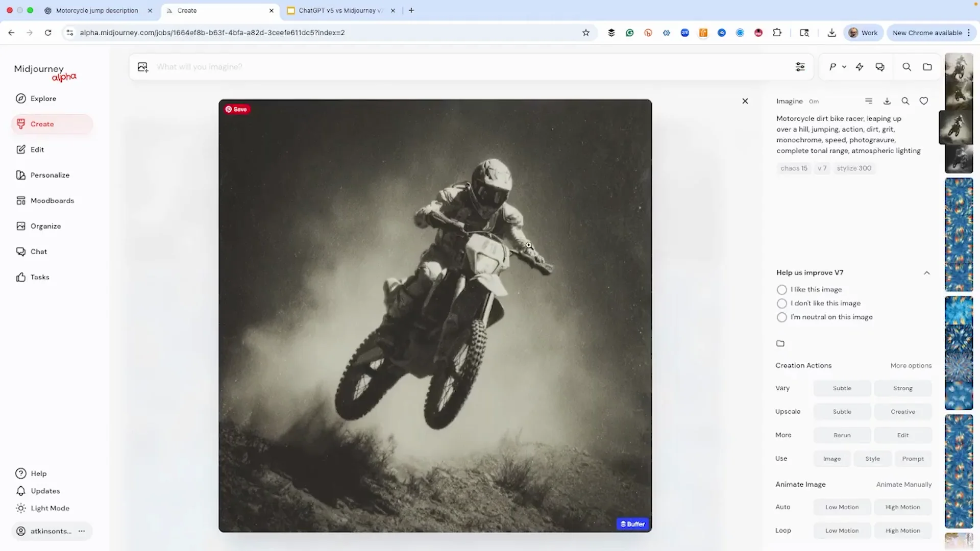980x551 pixels.
Task: Add an image to the prompt bar
Action: [x=142, y=67]
